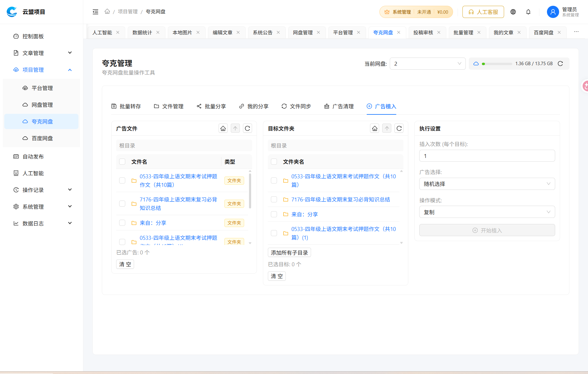Refresh the 广告文件 list
The height and width of the screenshot is (374, 588).
[247, 128]
